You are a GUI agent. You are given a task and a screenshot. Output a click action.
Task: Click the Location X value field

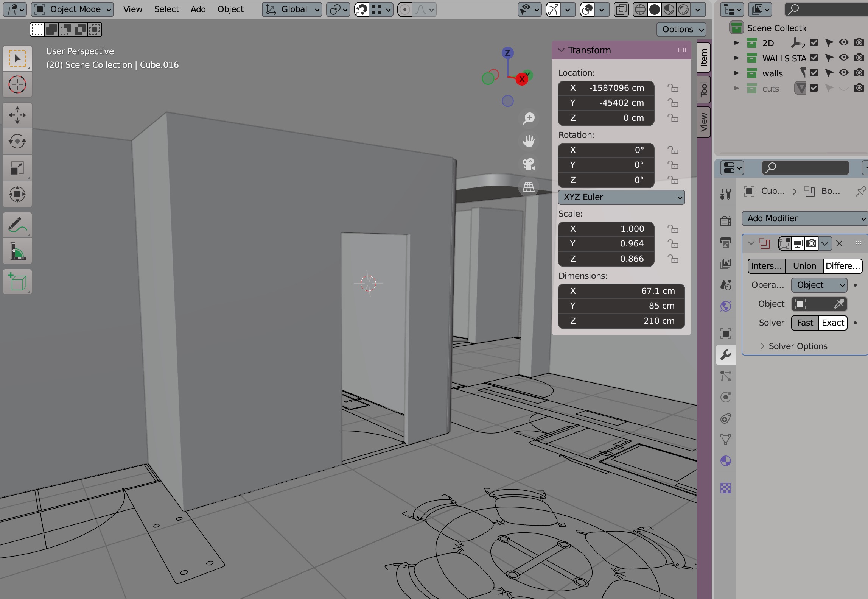tap(606, 88)
